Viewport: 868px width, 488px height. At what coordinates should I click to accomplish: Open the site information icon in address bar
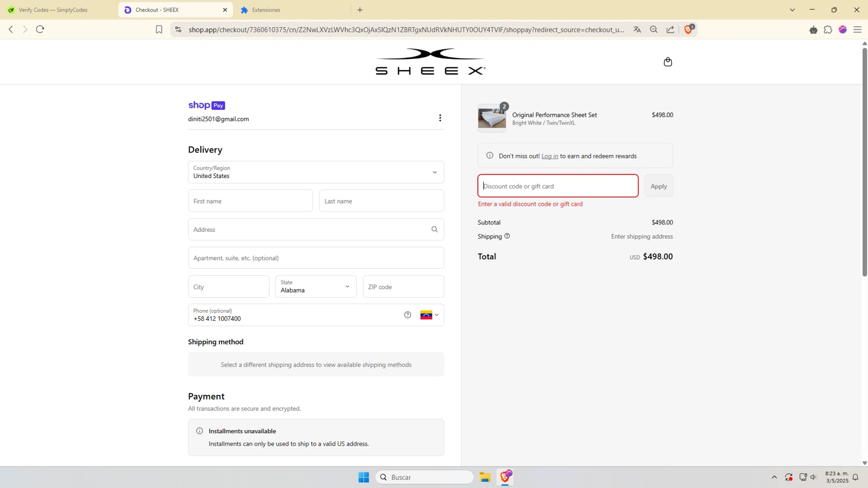[178, 29]
